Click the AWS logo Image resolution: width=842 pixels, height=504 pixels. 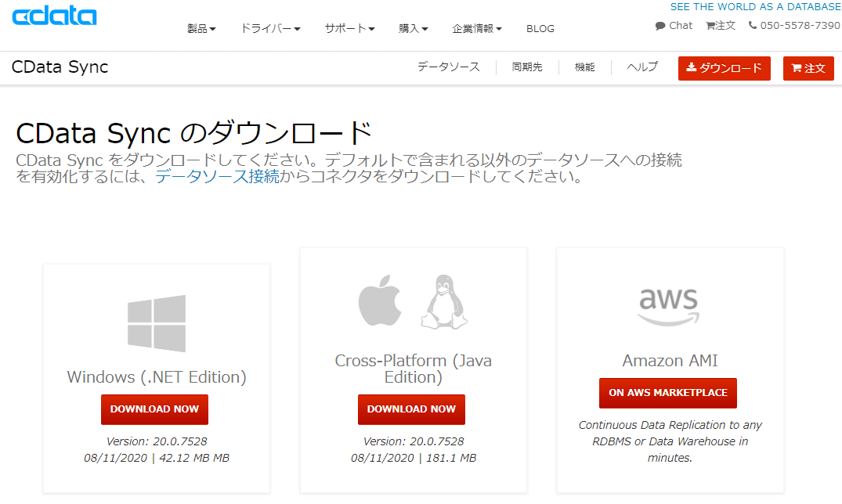pyautogui.click(x=669, y=307)
